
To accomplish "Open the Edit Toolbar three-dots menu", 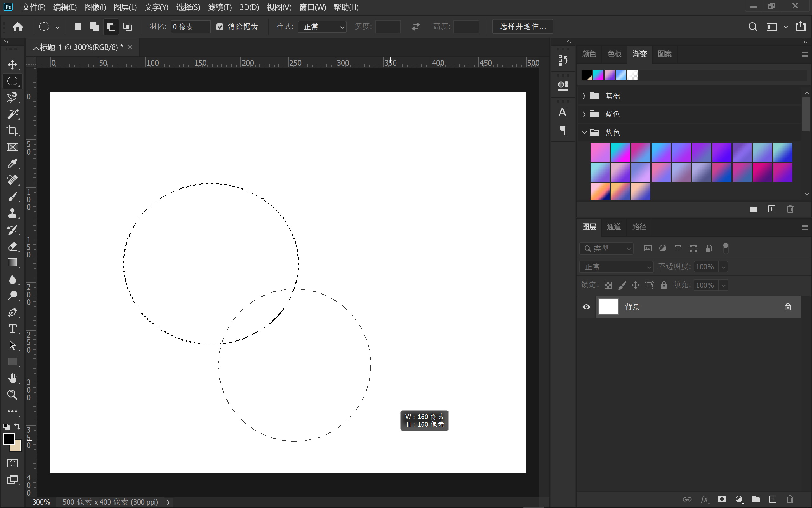I will tap(12, 411).
